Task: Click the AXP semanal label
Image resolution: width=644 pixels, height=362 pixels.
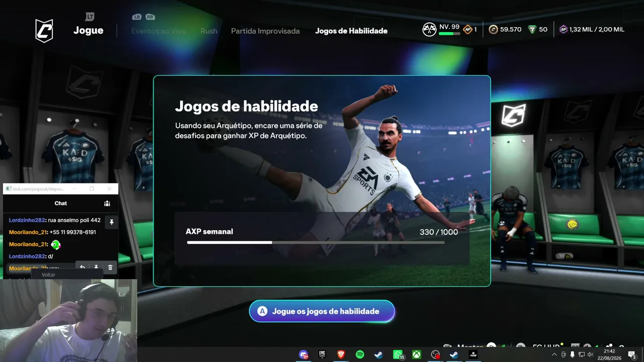Action: (x=209, y=232)
